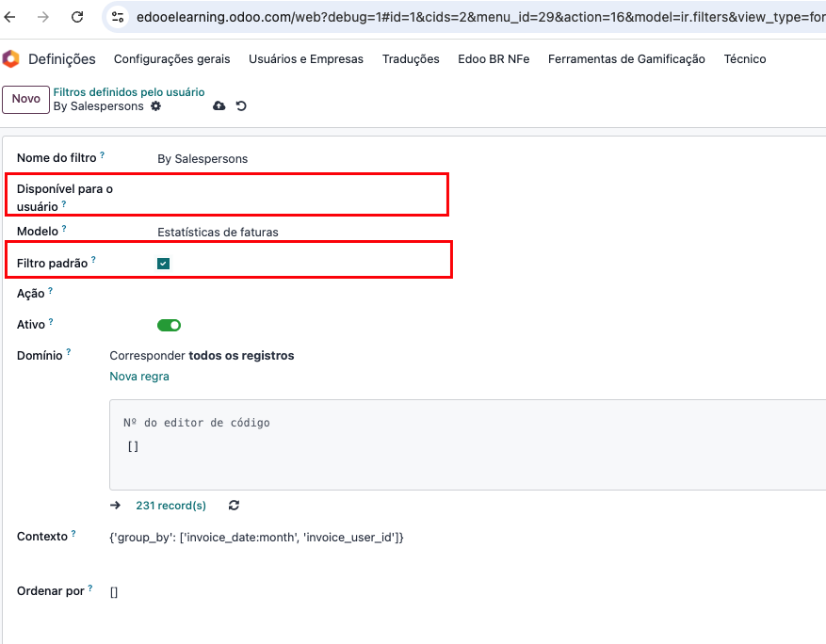The height and width of the screenshot is (644, 826).
Task: Open Ferramentas de Gamificação menu
Action: point(626,59)
